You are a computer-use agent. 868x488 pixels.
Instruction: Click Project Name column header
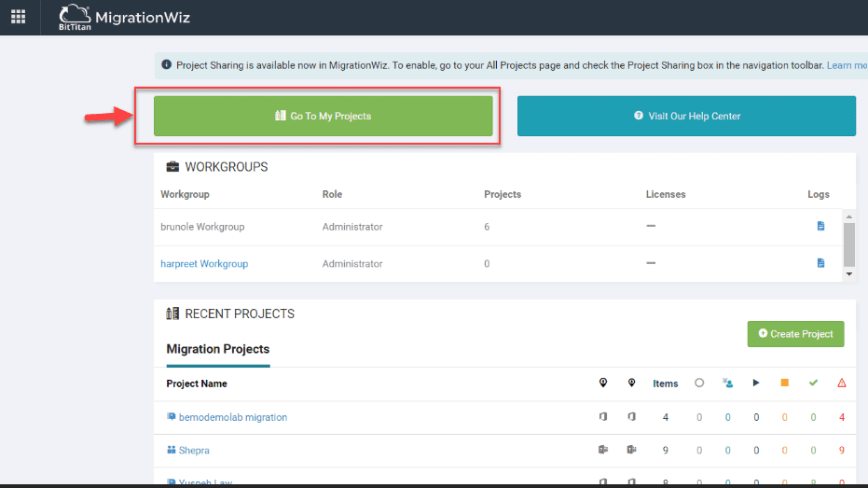tap(197, 383)
